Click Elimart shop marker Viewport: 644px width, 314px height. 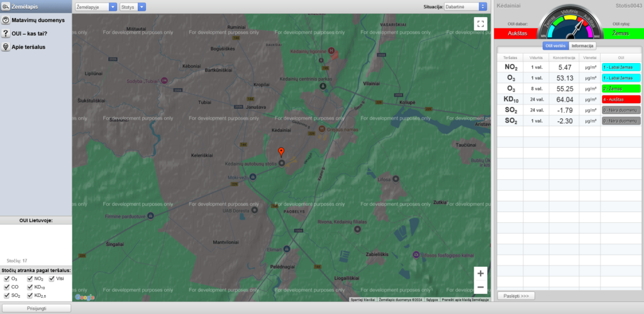point(286,249)
